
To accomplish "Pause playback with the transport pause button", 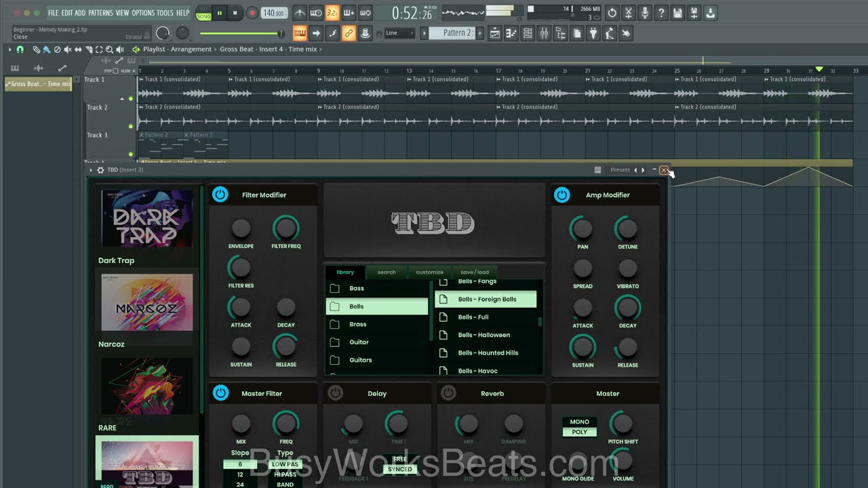I will [220, 13].
